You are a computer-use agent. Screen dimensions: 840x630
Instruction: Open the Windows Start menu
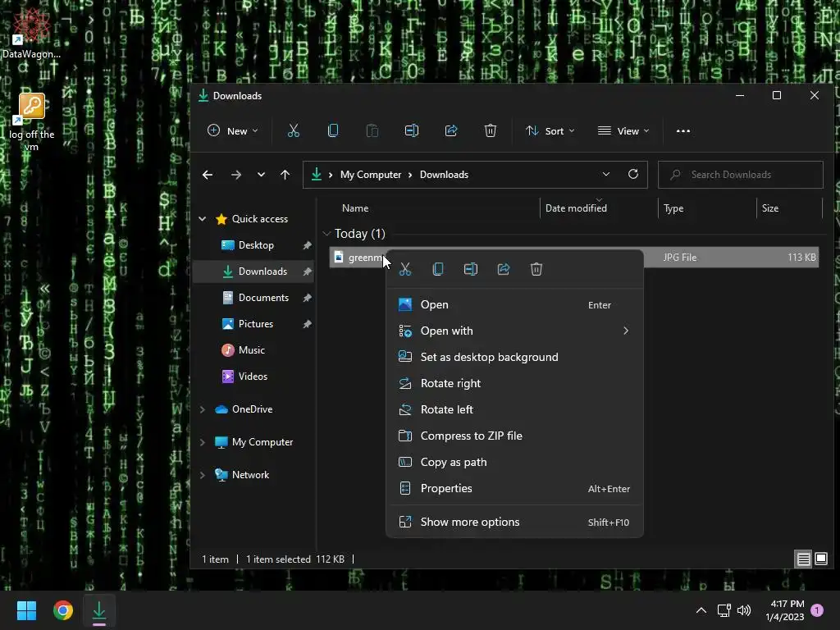coord(26,610)
